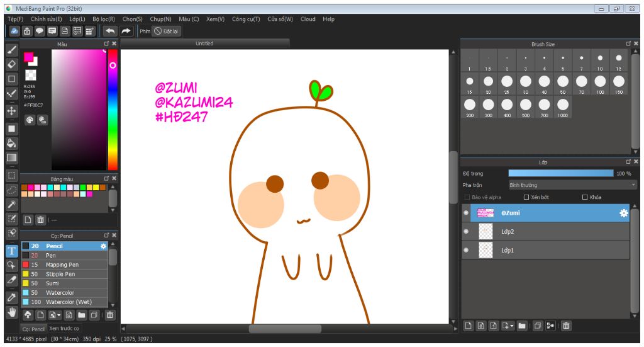644x347 pixels.
Task: Click the Untitled document tab
Action: click(x=204, y=43)
